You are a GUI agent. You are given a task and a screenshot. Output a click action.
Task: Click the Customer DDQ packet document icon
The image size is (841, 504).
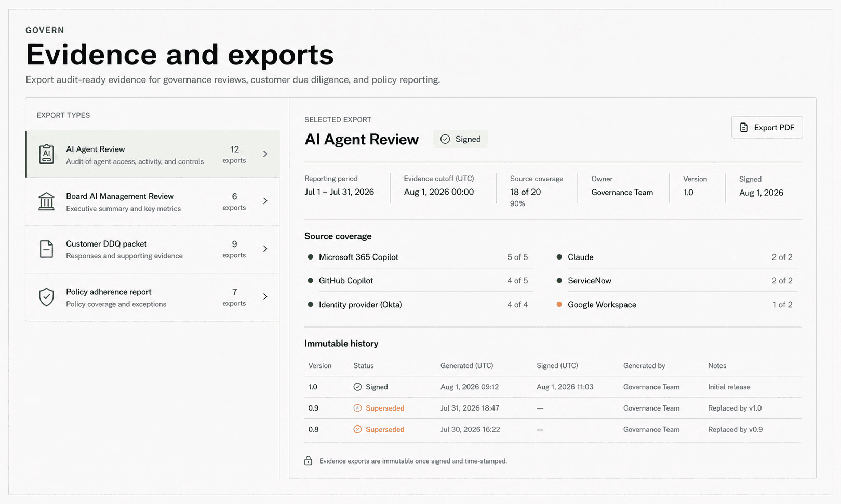[x=47, y=249]
